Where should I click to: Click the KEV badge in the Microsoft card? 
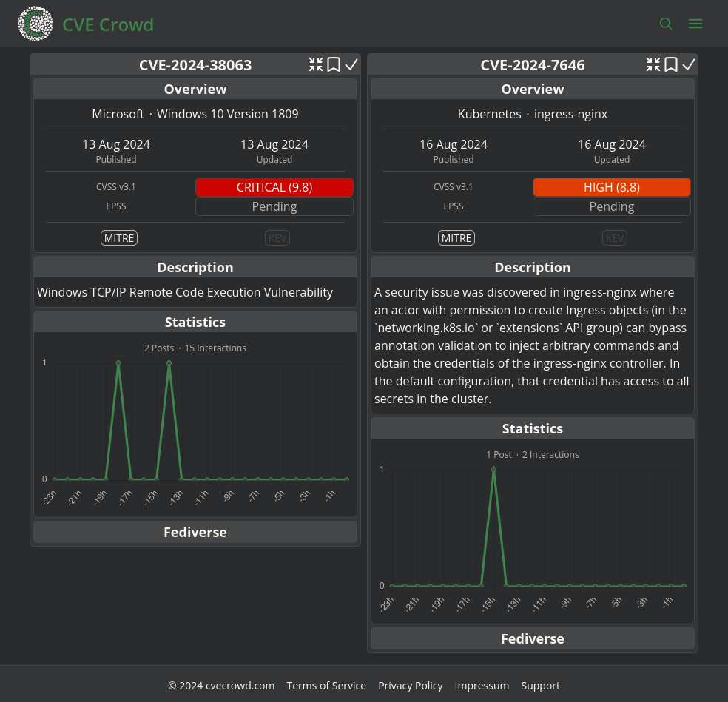click(277, 238)
